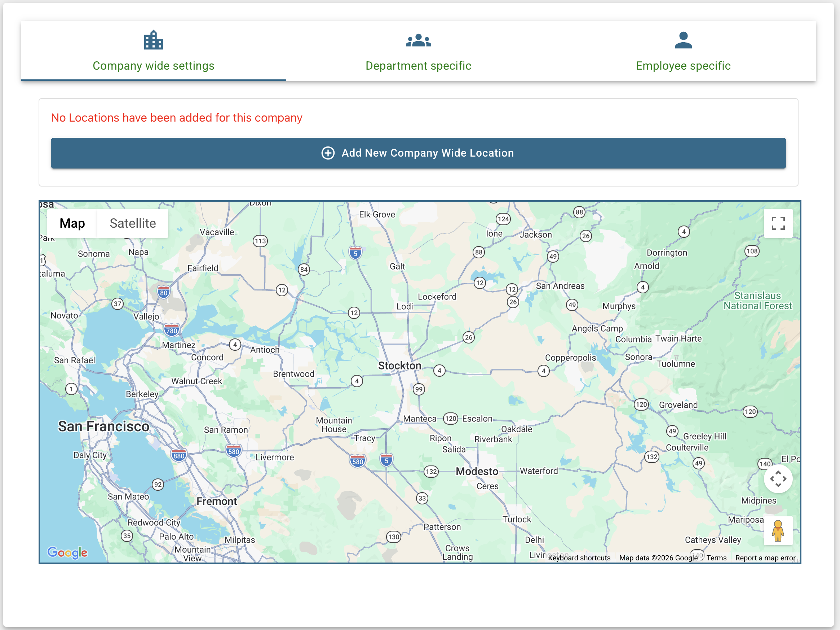Click the pan control icon on the map
The image size is (840, 630).
point(778,479)
